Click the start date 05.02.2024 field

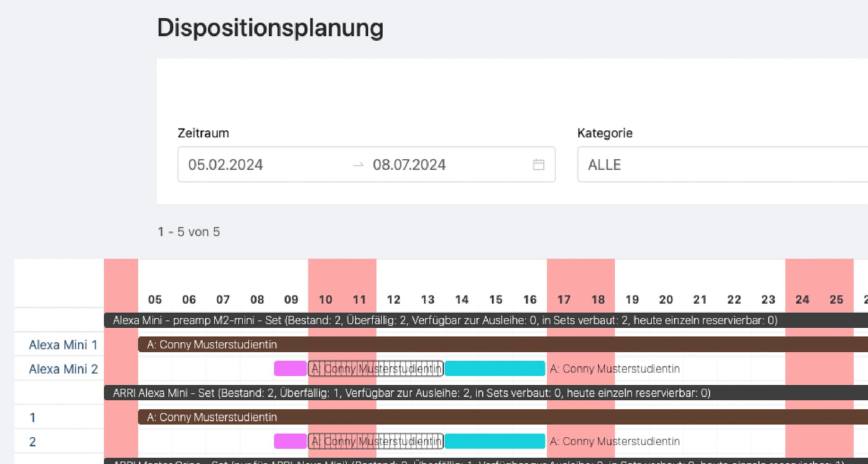225,165
